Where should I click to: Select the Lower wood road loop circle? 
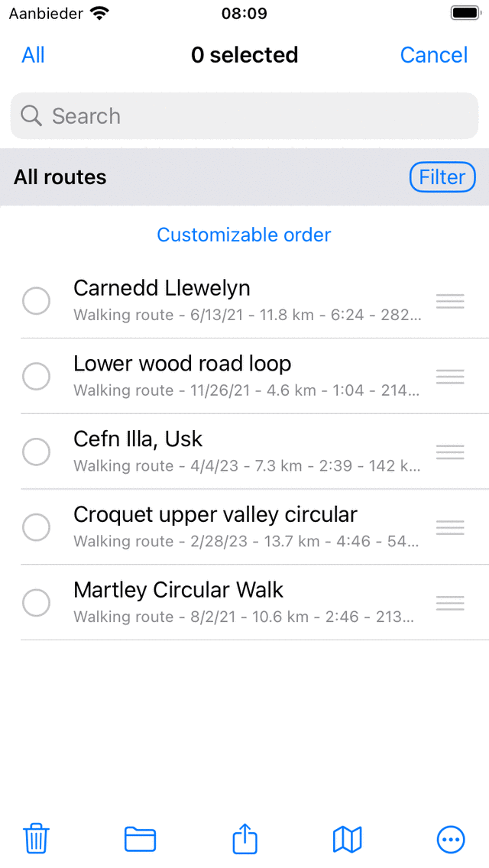click(x=36, y=376)
